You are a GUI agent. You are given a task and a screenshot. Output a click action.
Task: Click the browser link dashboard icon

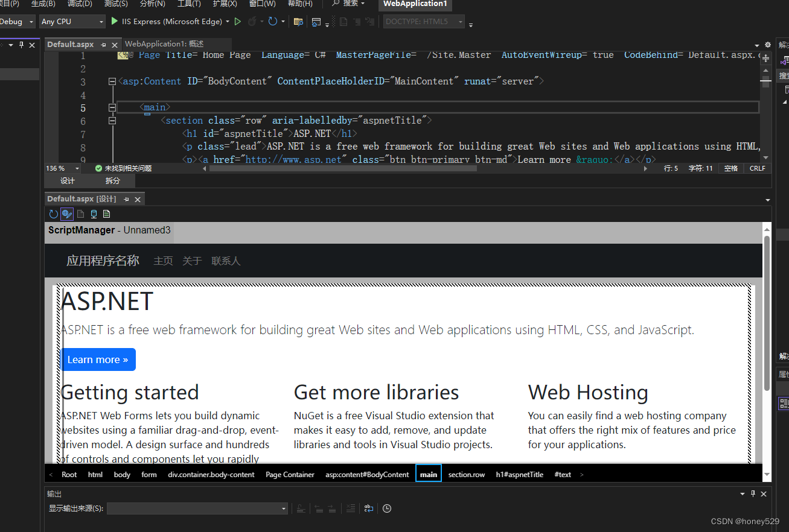316,22
